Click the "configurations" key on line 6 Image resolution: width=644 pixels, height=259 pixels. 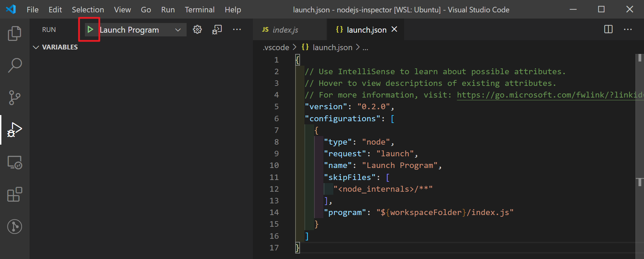tap(343, 119)
